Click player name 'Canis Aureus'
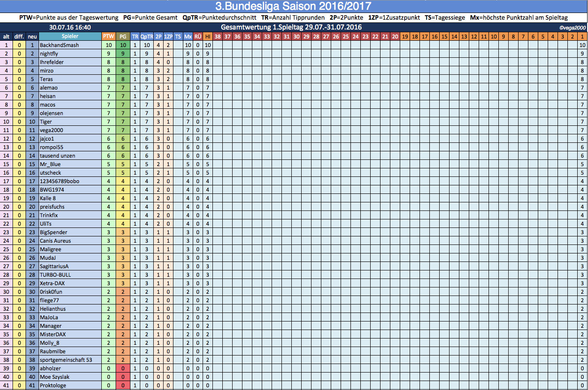 [x=55, y=241]
